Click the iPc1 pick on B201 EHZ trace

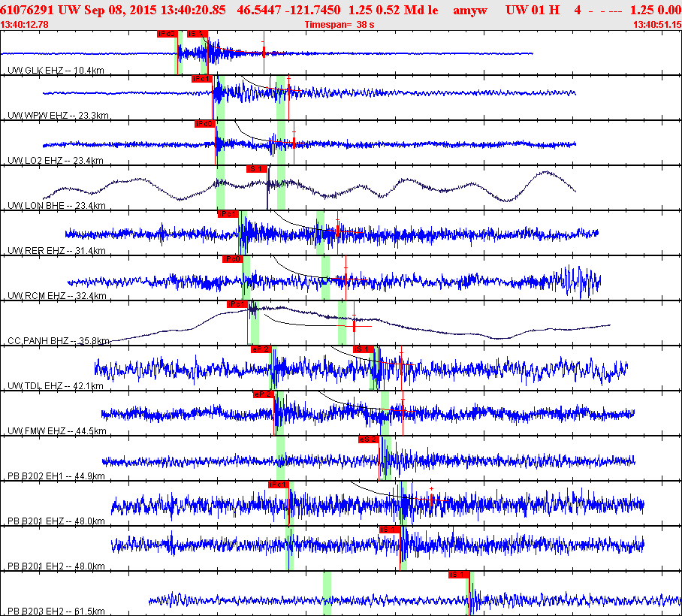[279, 485]
